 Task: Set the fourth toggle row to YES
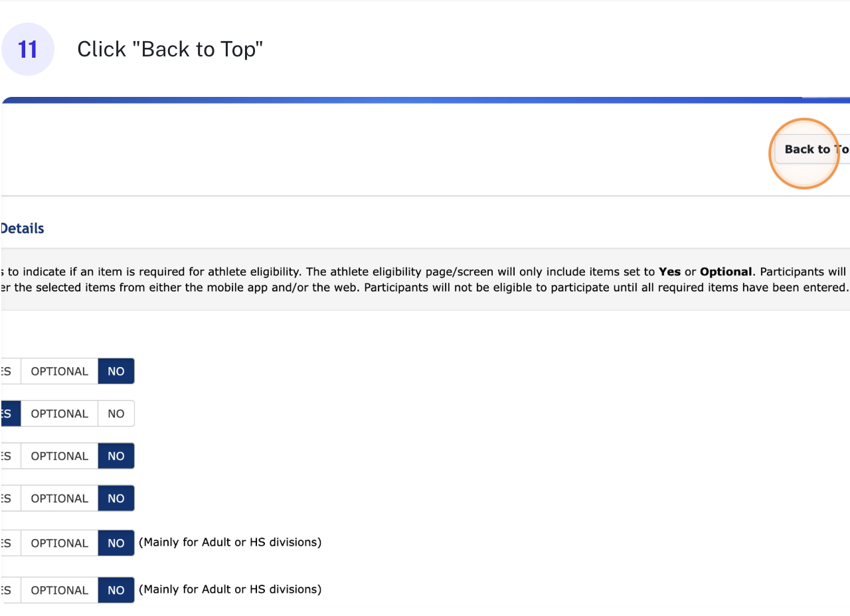point(8,499)
